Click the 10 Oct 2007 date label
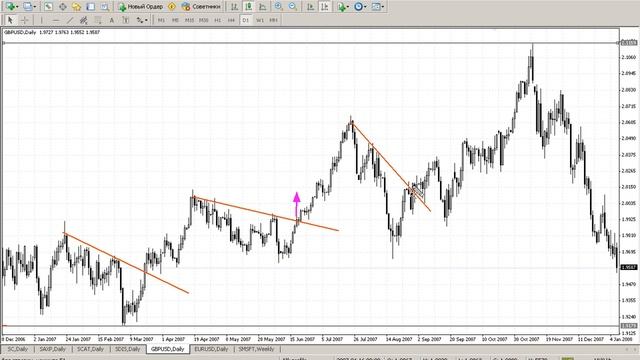The width and height of the screenshot is (640, 360). (495, 339)
